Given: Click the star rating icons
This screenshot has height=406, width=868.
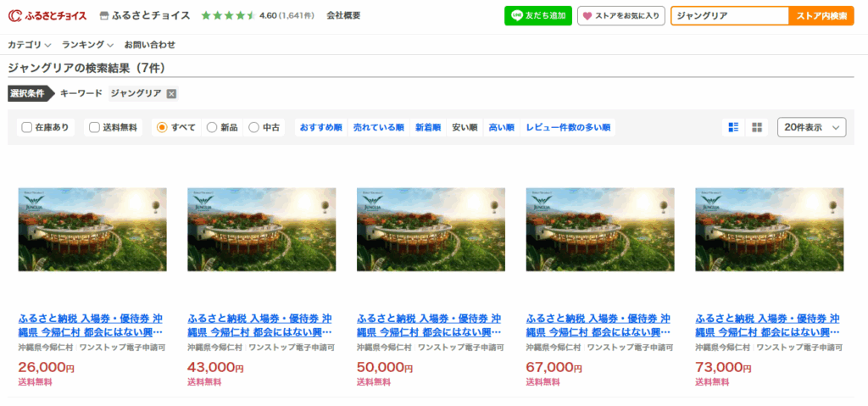Looking at the screenshot, I should [x=228, y=15].
